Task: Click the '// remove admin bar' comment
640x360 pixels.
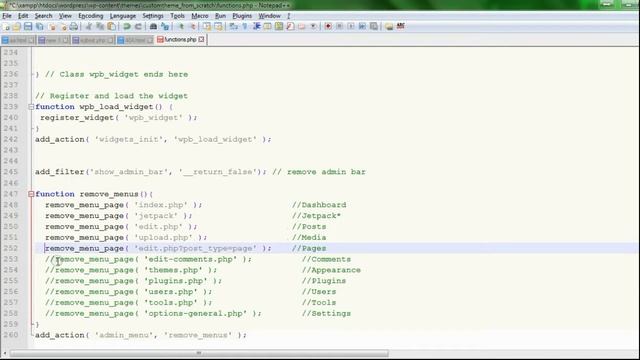Action: (319, 172)
